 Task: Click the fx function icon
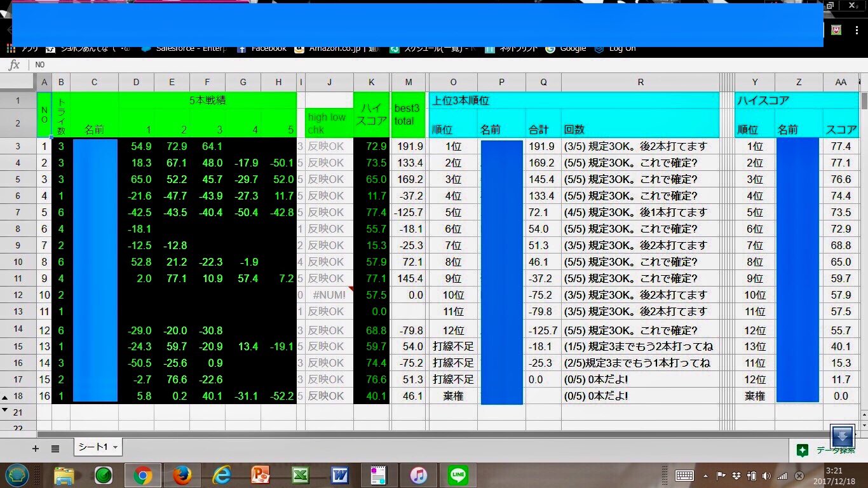[x=14, y=65]
